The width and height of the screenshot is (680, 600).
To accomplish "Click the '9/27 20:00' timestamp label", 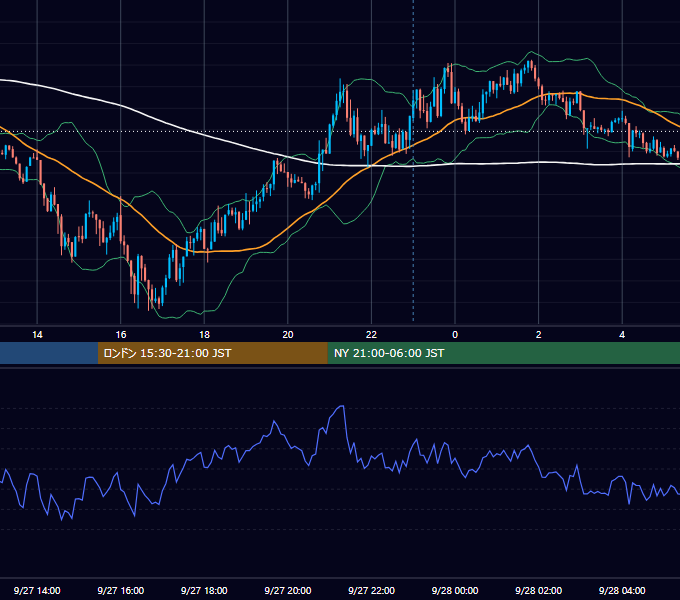I will coord(288,590).
